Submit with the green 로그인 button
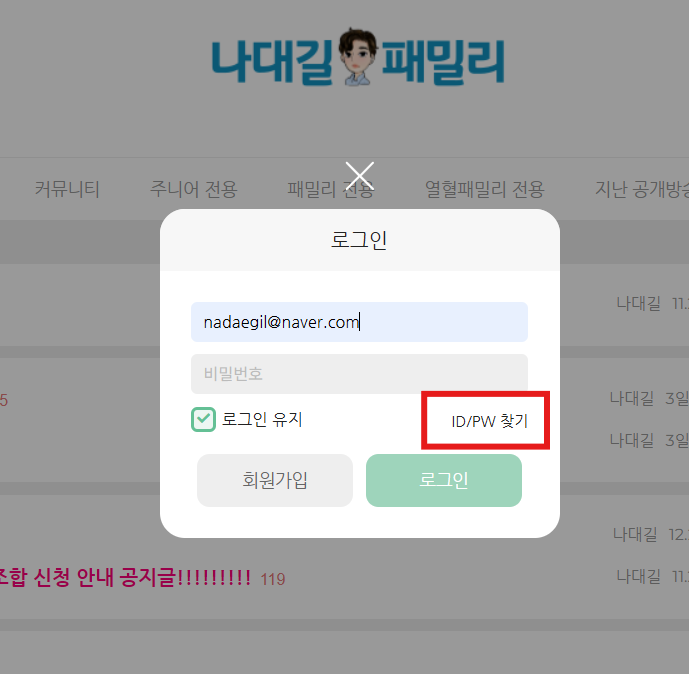The width and height of the screenshot is (689, 674). pos(444,480)
